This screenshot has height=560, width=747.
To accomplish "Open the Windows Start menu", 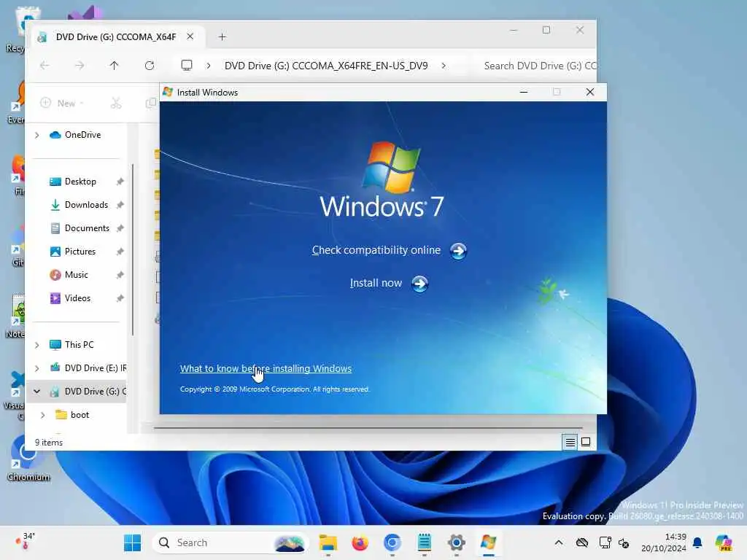I will click(133, 542).
